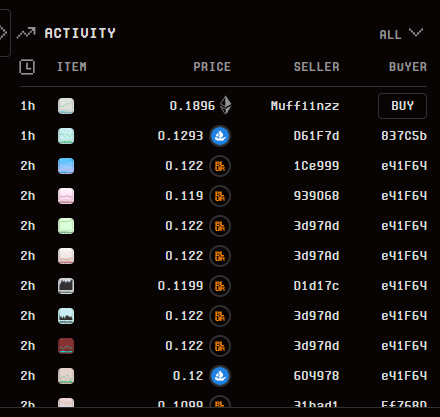Open buyer e41F64 in the 604978 row
This screenshot has height=417, width=440.
[404, 376]
